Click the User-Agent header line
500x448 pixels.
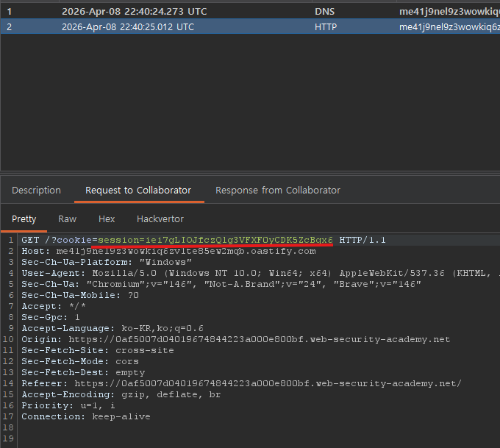(259, 273)
